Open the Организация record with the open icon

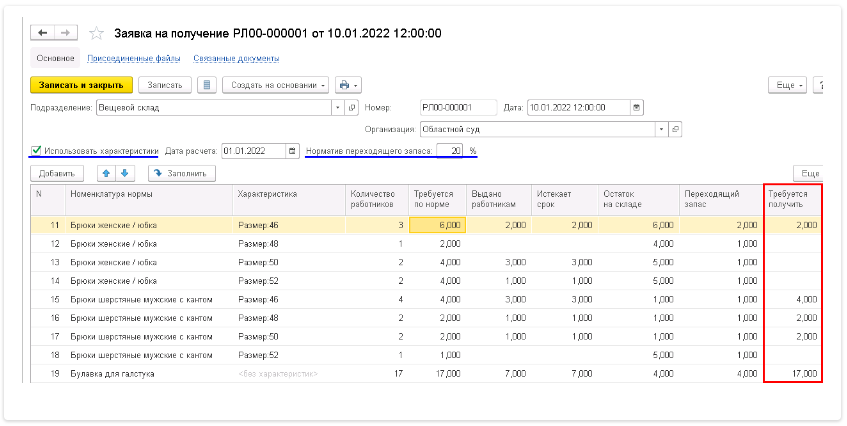click(x=676, y=129)
